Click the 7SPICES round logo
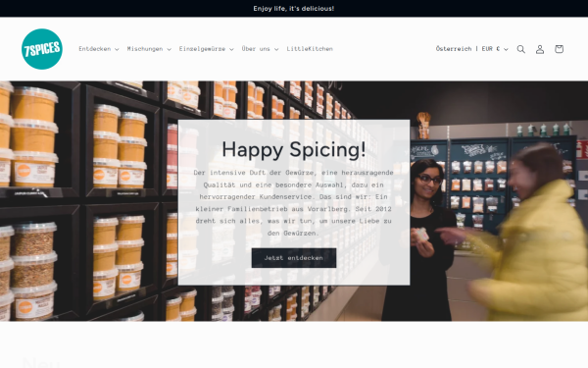The height and width of the screenshot is (368, 588). 42,49
